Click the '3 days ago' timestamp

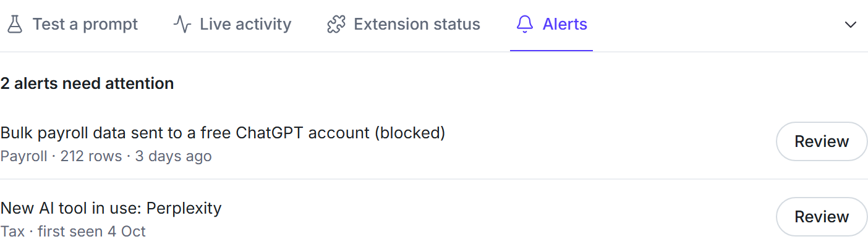(x=173, y=156)
